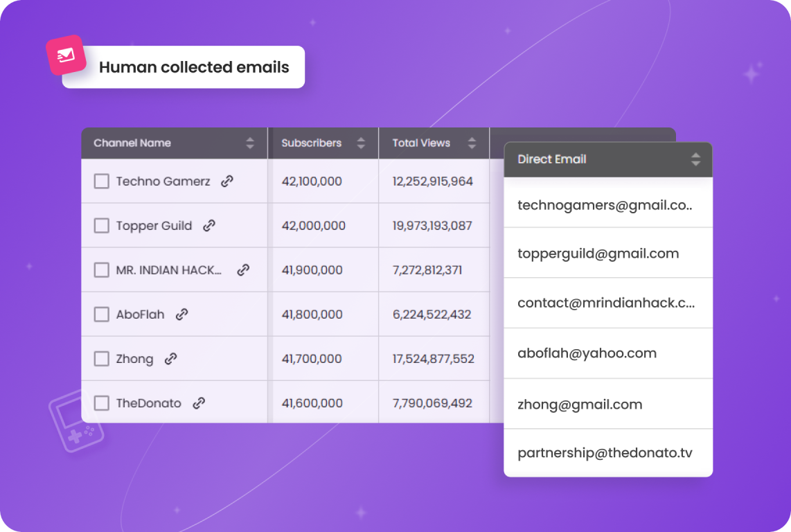791x532 pixels.
Task: Select the TheDonato channel name
Action: tap(148, 402)
